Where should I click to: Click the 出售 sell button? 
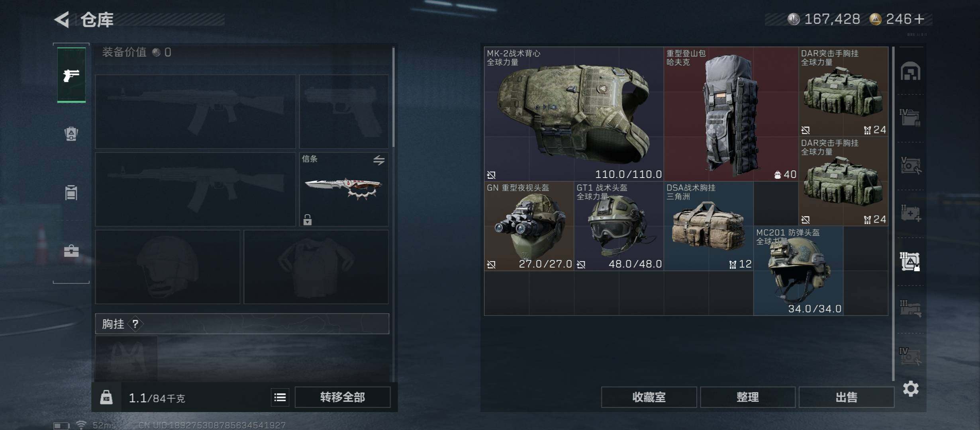pos(847,397)
